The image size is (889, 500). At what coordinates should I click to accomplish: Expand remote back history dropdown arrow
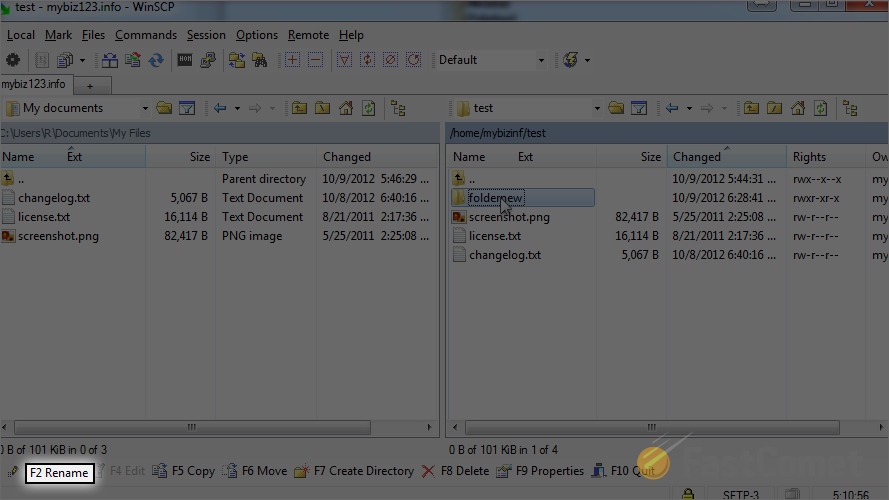(689, 108)
